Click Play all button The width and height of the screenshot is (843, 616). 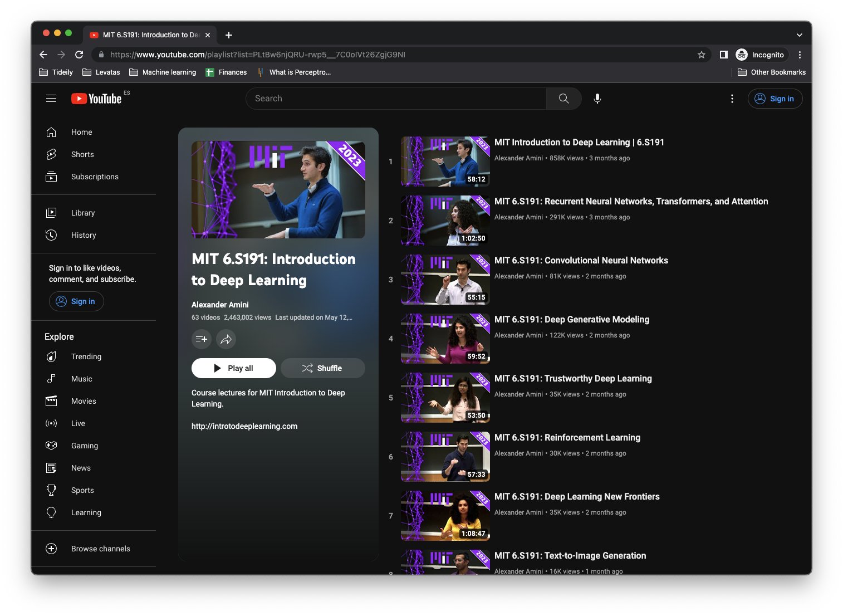pos(234,368)
